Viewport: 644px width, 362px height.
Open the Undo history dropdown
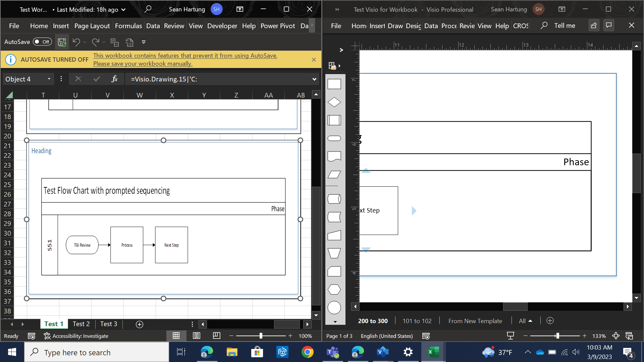click(x=85, y=42)
